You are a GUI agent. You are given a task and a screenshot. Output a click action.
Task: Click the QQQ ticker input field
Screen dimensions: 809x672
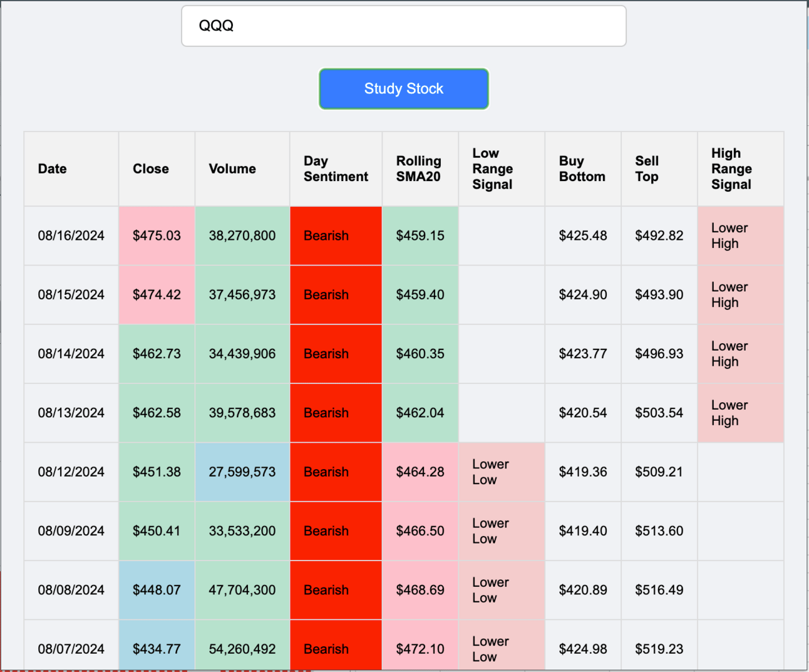click(404, 26)
